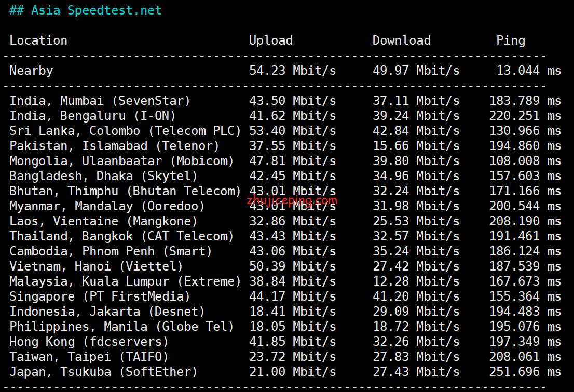This screenshot has height=392, width=574.
Task: Click the Hong Kong (fdcservers) entry
Action: click(x=89, y=342)
